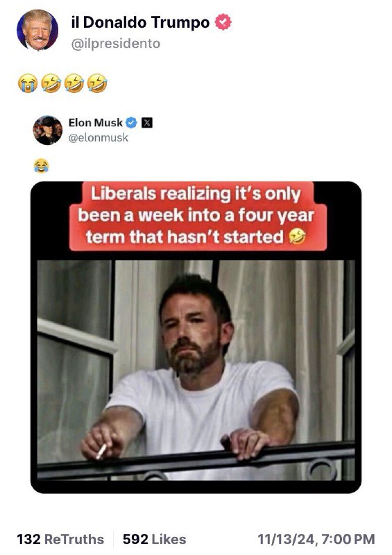Click the black X logo badge
This screenshot has width=392, height=555.
[147, 123]
